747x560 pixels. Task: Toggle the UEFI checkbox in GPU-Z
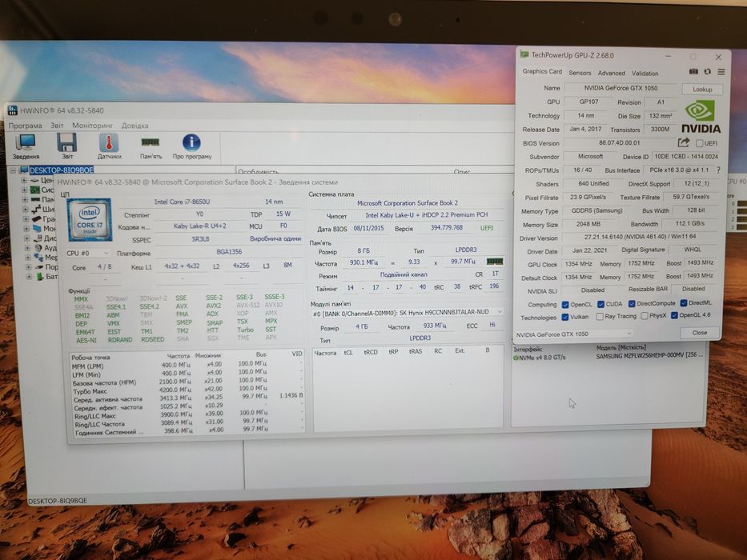pyautogui.click(x=699, y=143)
